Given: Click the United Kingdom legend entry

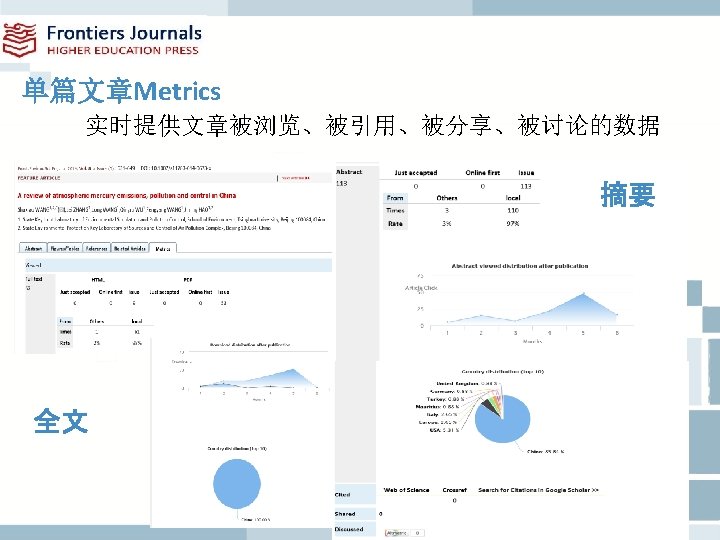Looking at the screenshot, I should tap(467, 383).
